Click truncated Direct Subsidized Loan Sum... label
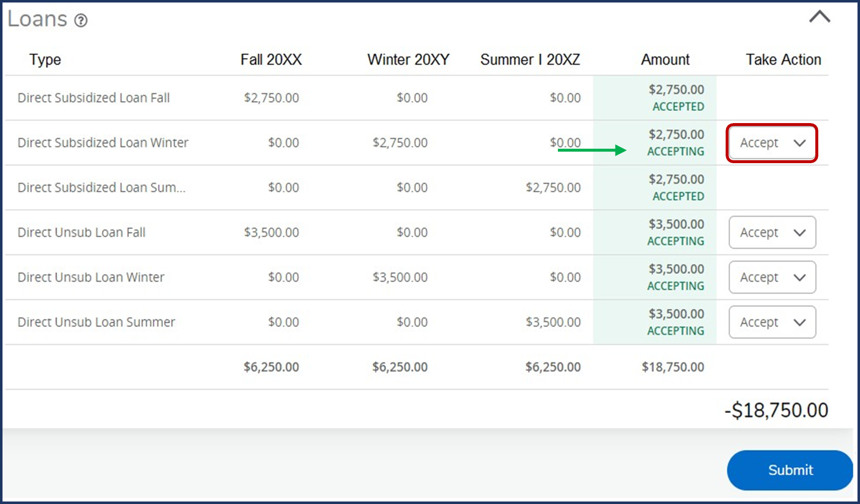The image size is (860, 504). (x=101, y=188)
